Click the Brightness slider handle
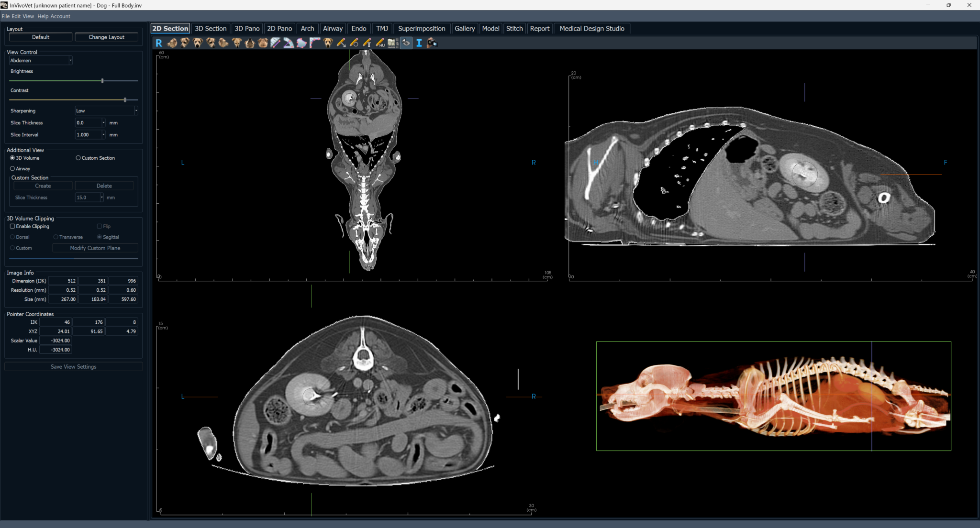Viewport: 980px width, 528px height. 102,81
